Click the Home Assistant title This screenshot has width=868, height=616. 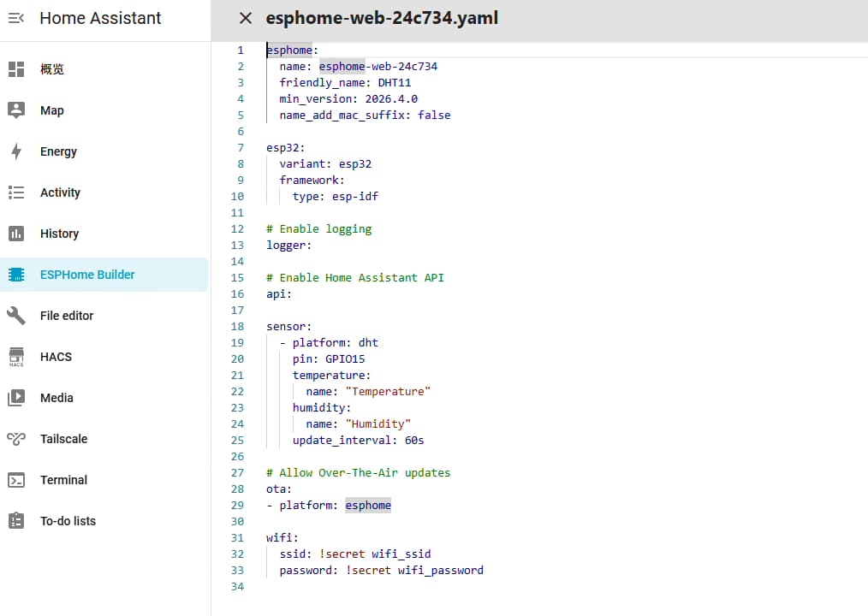100,18
